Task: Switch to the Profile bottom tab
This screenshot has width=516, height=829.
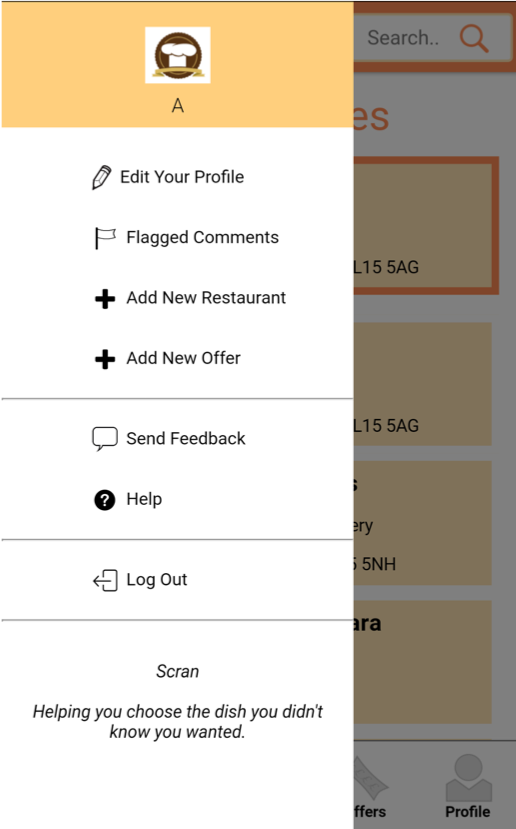Action: (468, 786)
